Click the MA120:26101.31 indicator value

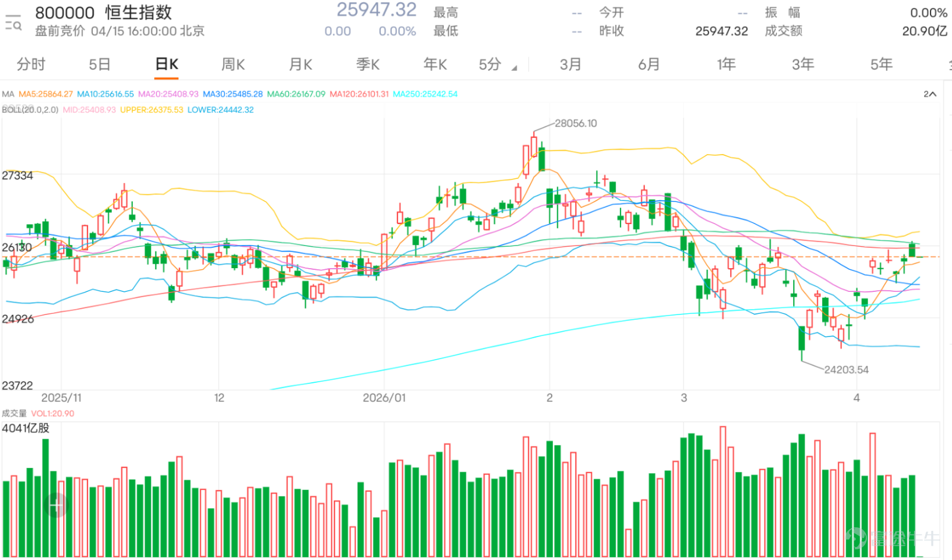point(359,94)
